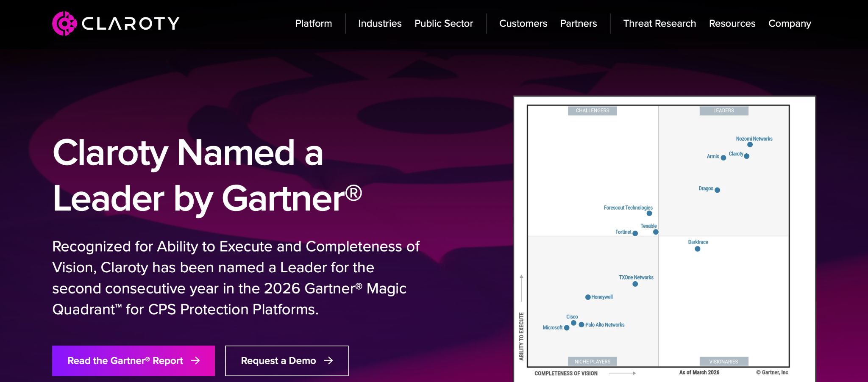
Task: Click the Claroty logo
Action: tap(116, 23)
